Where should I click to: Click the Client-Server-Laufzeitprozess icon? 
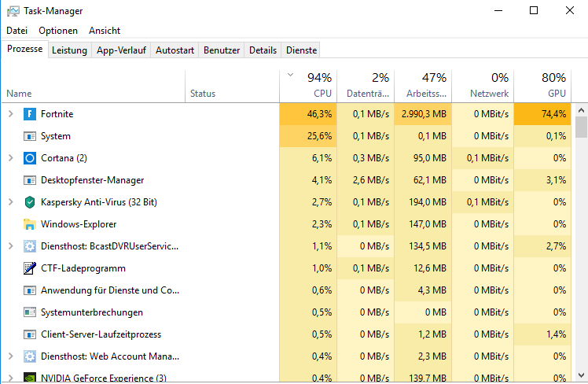click(30, 334)
